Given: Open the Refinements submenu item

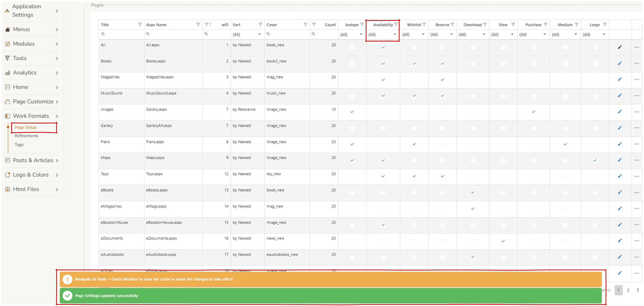Looking at the screenshot, I should coord(26,136).
